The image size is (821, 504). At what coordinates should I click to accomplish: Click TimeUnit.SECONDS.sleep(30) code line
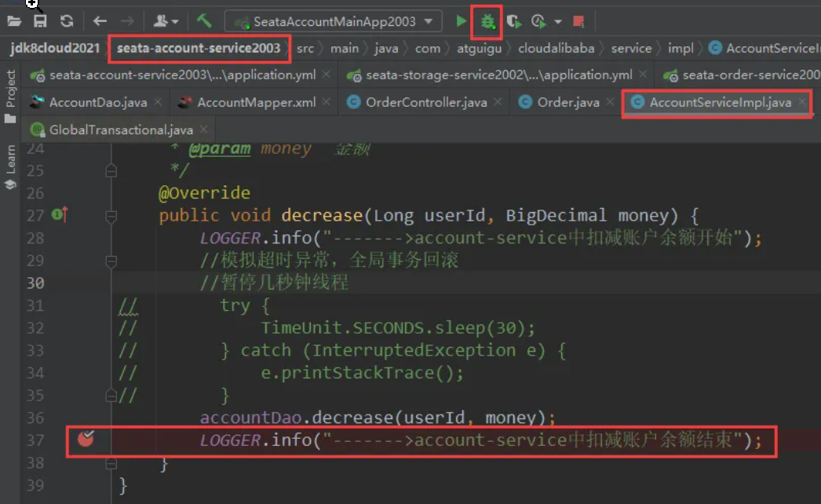(398, 328)
